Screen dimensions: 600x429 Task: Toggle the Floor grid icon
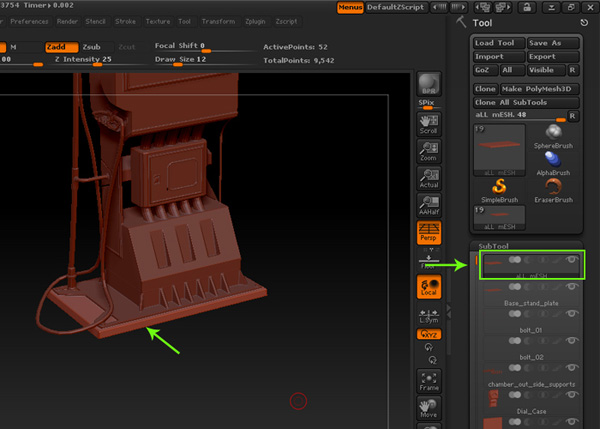429,262
